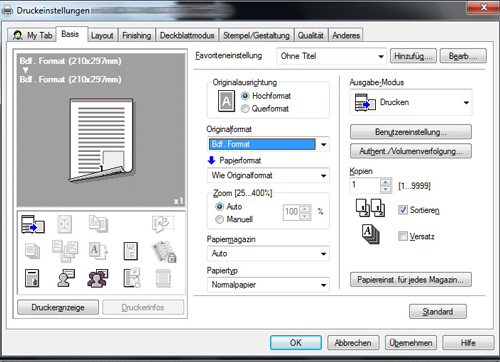
Task: Open the Anderes tab
Action: coord(346,35)
